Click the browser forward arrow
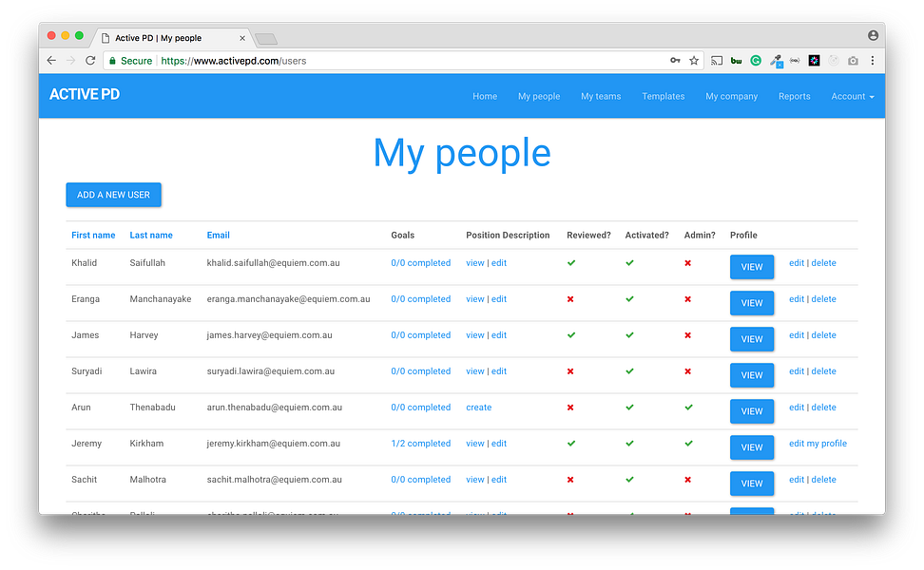Screen dimensions: 924x570 pos(70,61)
